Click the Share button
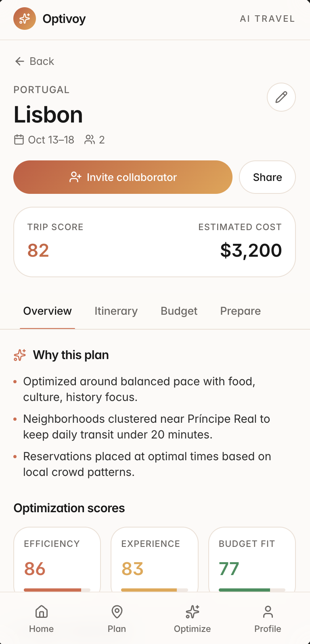This screenshot has width=310, height=644. point(267,177)
